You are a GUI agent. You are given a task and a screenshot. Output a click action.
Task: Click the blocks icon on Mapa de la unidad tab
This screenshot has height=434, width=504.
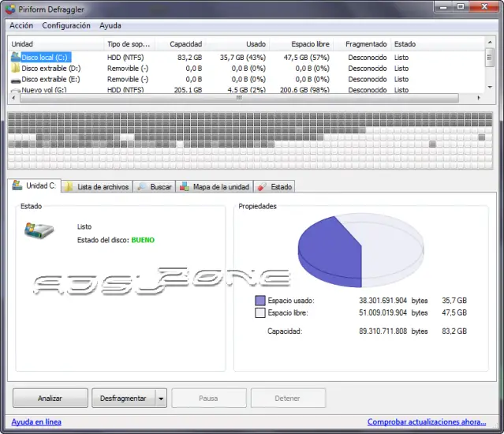click(185, 186)
